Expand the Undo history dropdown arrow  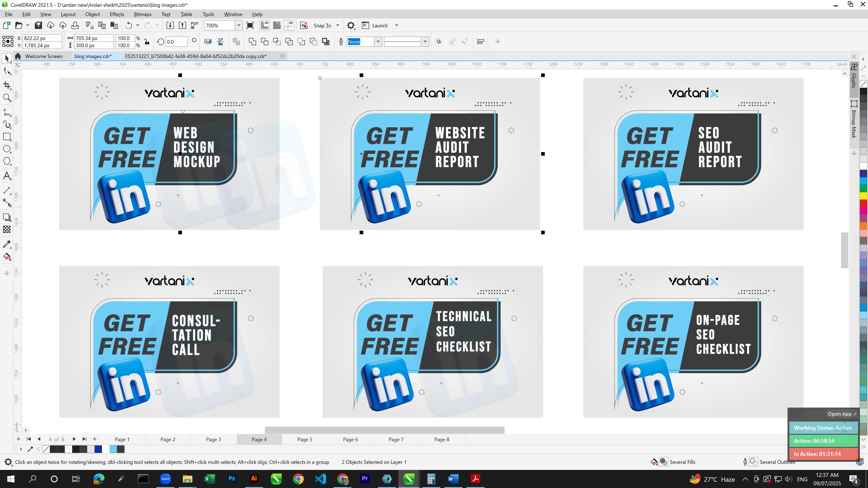[137, 25]
